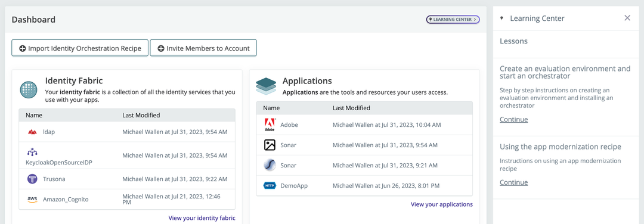Click the Learning Center lightbulb icon
Viewport: 644px width, 224px height.
click(x=501, y=18)
